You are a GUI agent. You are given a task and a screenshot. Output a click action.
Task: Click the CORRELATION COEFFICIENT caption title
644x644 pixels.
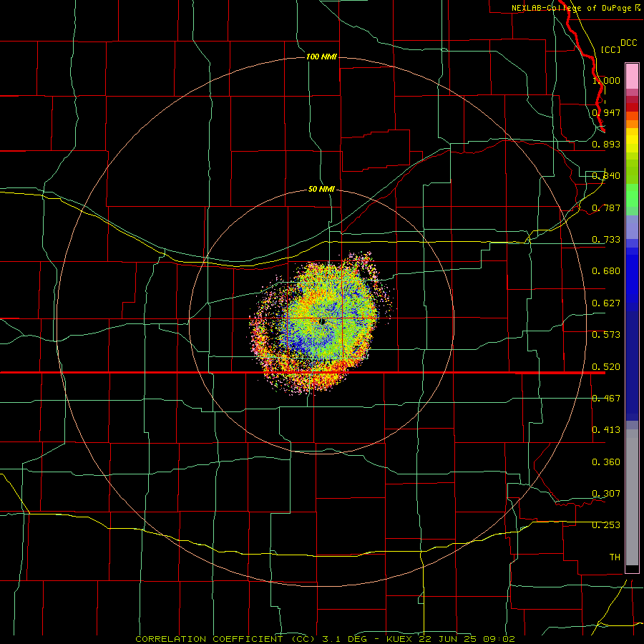[209, 639]
